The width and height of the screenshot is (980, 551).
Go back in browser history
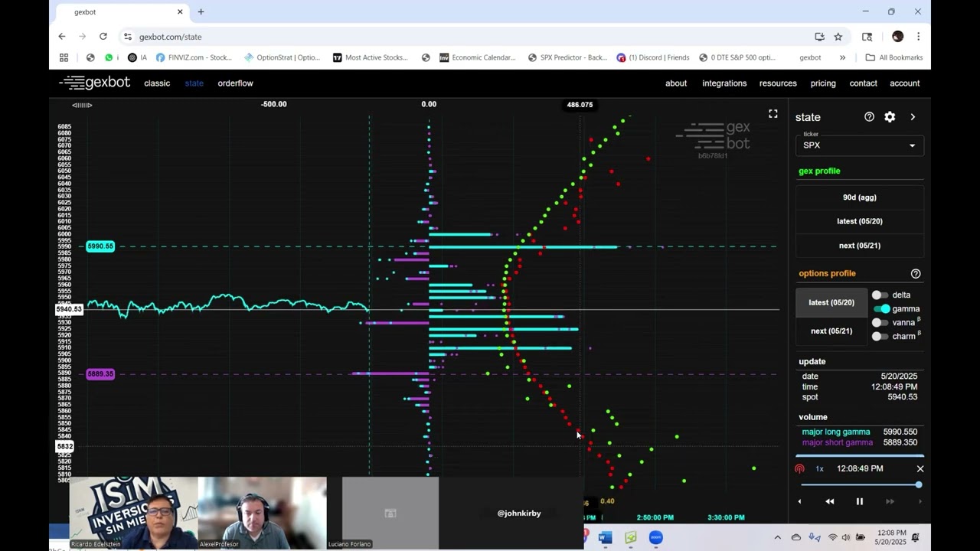62,36
